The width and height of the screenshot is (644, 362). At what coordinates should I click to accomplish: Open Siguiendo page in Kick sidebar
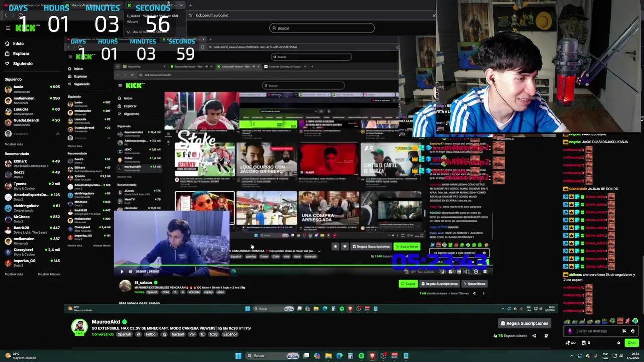pyautogui.click(x=22, y=64)
